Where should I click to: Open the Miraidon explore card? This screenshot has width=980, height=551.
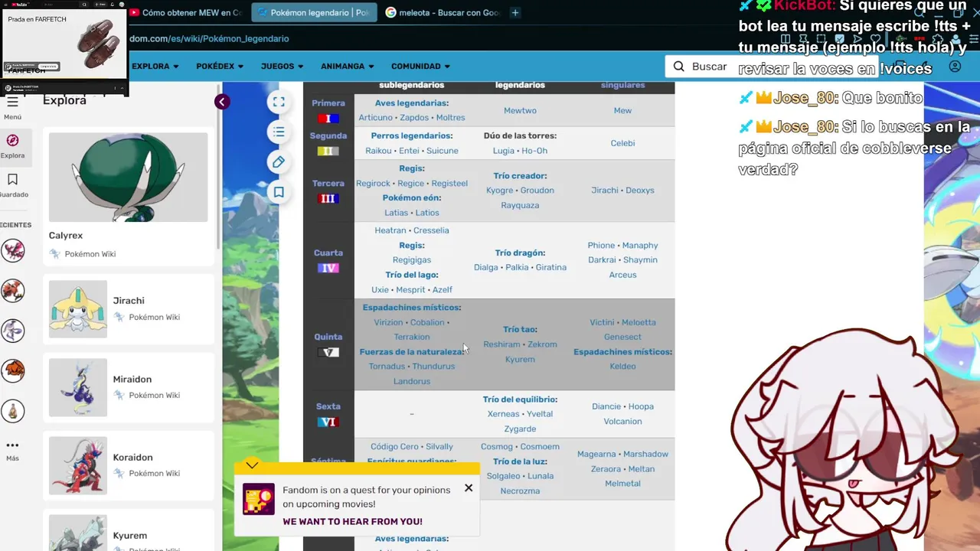tap(128, 387)
